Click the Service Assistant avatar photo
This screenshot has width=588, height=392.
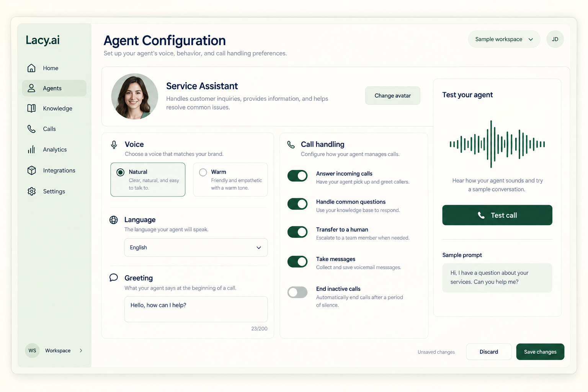point(135,96)
